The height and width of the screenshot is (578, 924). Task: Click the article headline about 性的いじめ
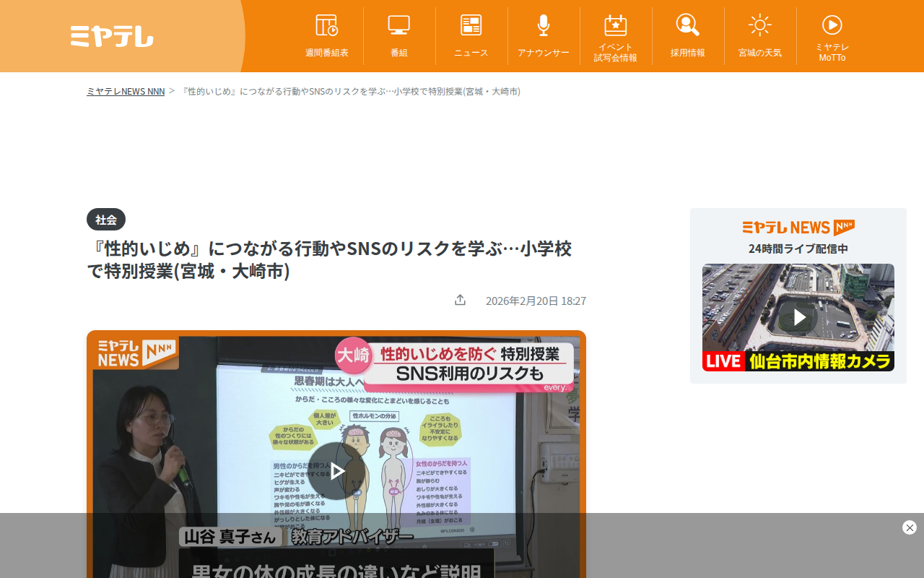pyautogui.click(x=329, y=259)
